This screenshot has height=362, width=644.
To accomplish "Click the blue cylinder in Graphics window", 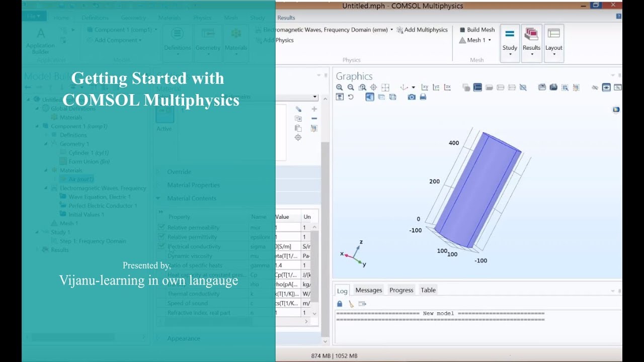I will pos(477,191).
